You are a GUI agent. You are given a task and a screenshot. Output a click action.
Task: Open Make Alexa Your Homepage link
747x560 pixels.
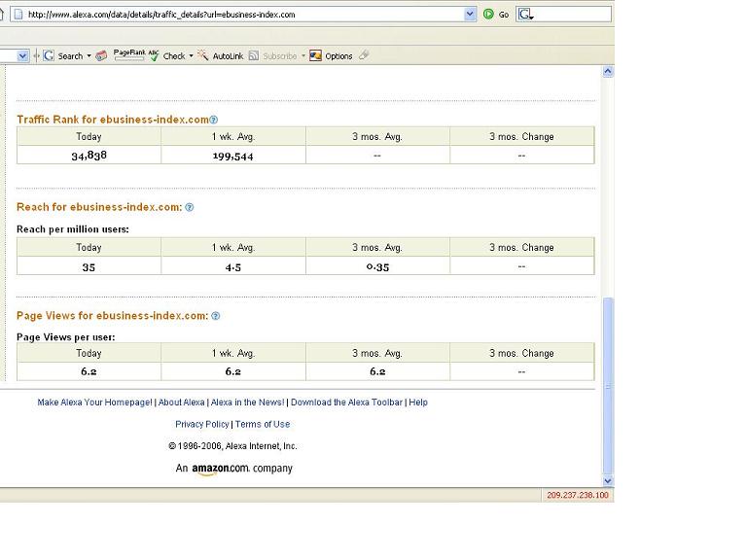coord(94,402)
